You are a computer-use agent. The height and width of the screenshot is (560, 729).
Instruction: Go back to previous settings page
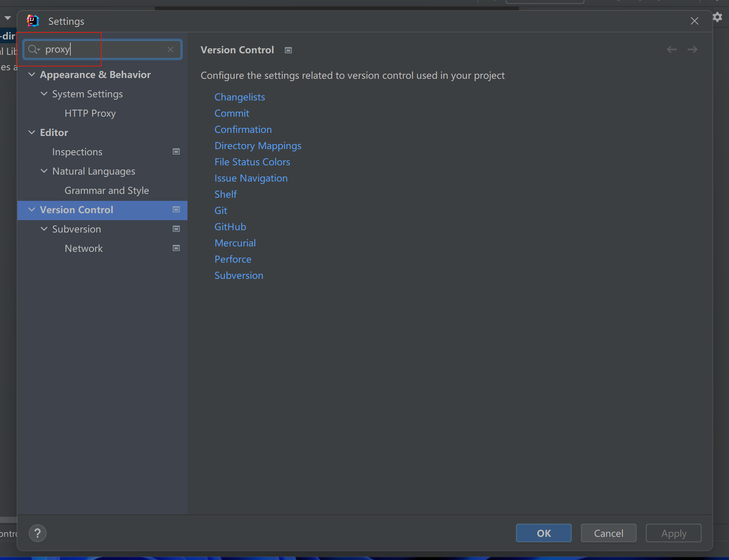pyautogui.click(x=672, y=49)
